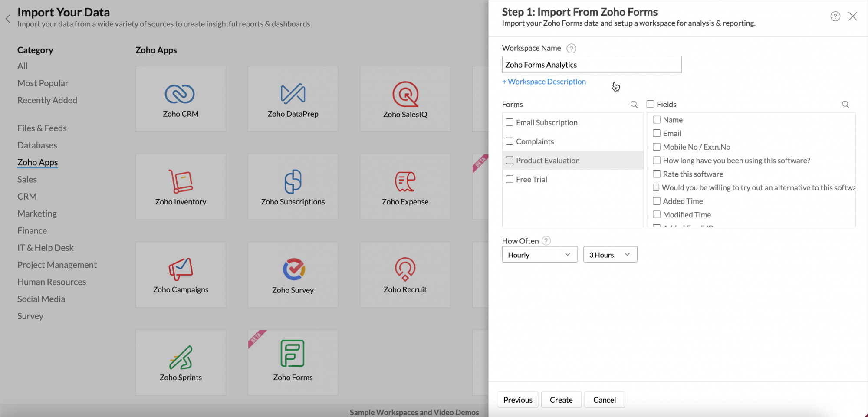Screen dimensions: 868x417
Task: Select all Fields via the checkbox
Action: tap(650, 104)
